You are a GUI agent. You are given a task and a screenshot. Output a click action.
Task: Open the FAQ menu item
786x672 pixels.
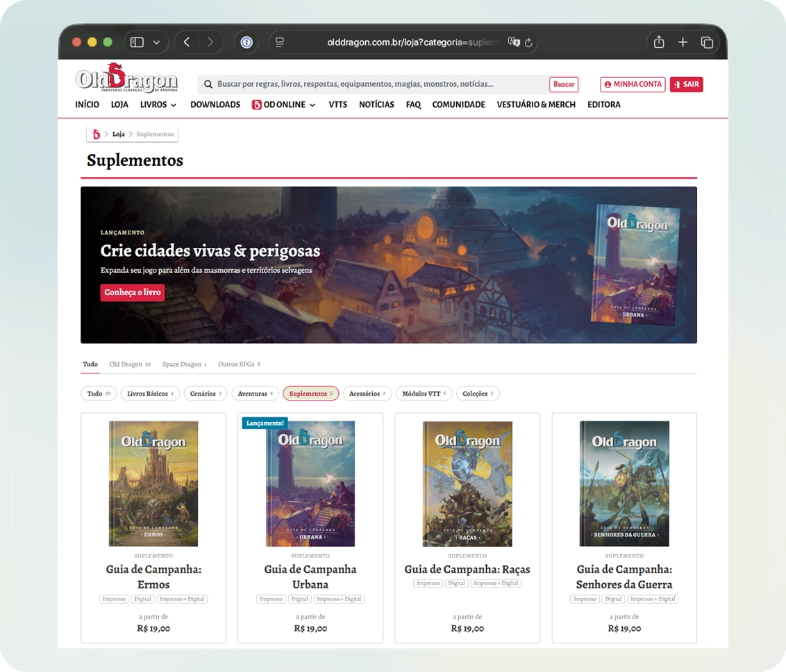[x=414, y=104]
